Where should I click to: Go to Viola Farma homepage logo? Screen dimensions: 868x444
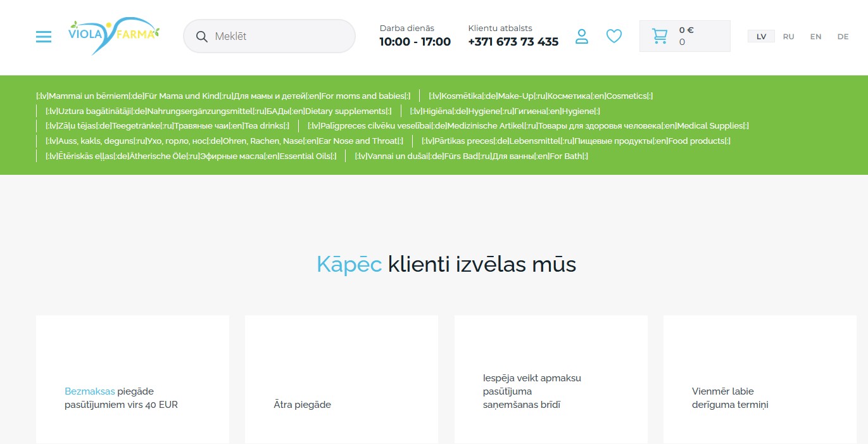pyautogui.click(x=114, y=35)
